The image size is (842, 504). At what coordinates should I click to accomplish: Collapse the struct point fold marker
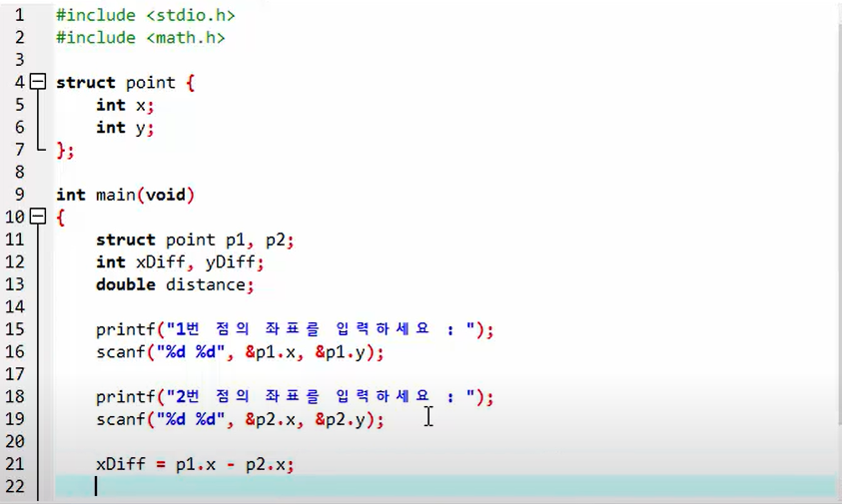pos(38,82)
